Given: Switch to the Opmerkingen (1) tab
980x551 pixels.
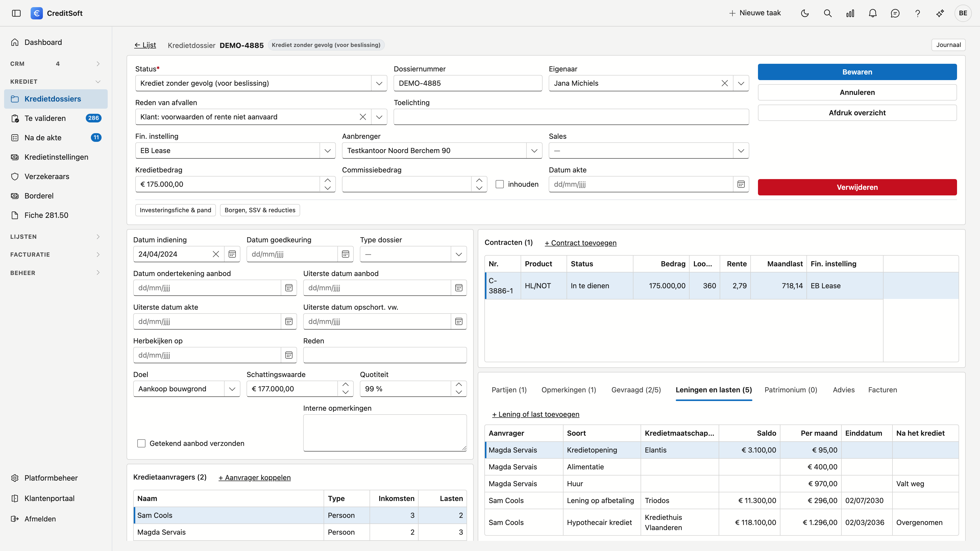Looking at the screenshot, I should 569,390.
